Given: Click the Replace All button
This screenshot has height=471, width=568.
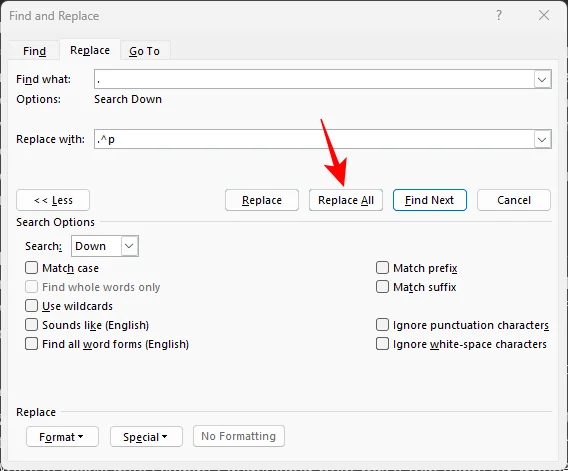Looking at the screenshot, I should point(346,200).
